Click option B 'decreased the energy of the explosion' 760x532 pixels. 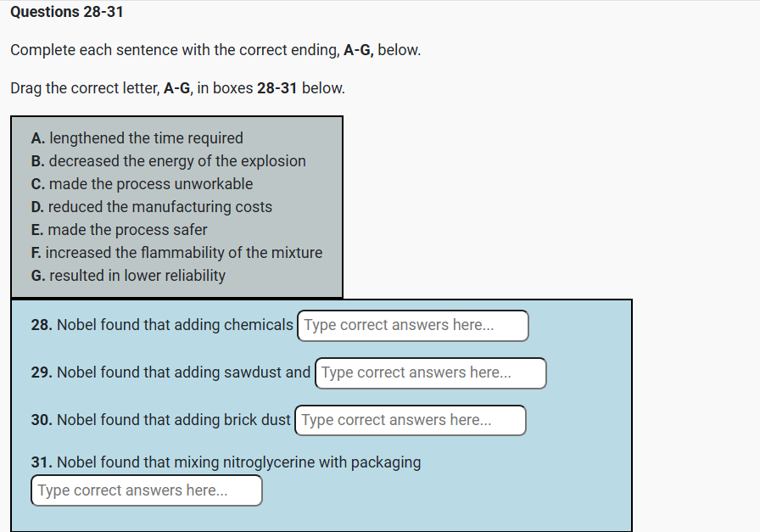pyautogui.click(x=168, y=161)
